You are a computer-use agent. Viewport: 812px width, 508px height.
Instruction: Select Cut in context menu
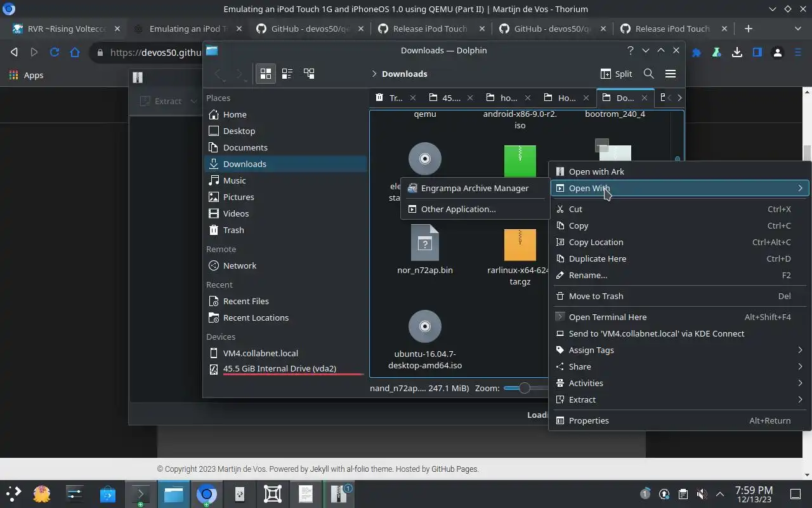(679, 209)
